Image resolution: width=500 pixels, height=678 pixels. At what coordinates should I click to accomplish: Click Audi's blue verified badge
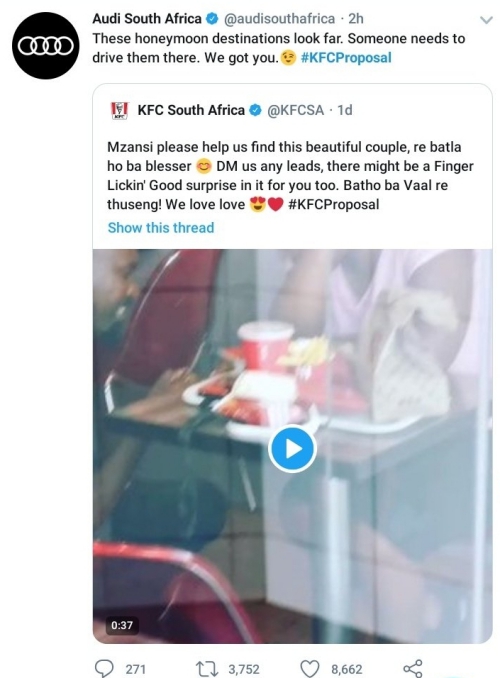pyautogui.click(x=212, y=19)
